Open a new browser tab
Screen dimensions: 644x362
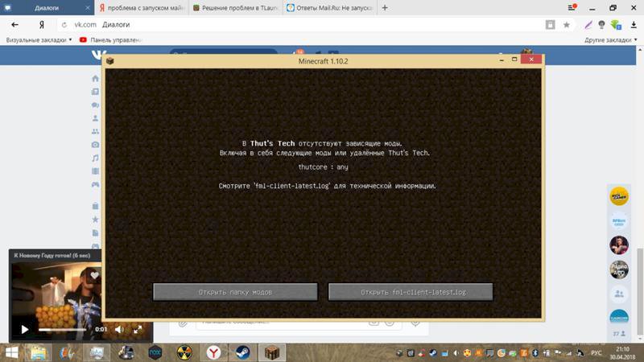pos(384,8)
